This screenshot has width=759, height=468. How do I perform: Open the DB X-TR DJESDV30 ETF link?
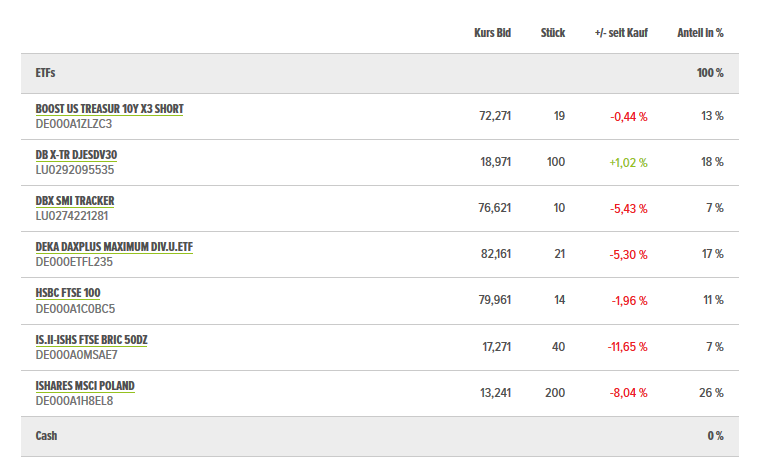tap(76, 154)
